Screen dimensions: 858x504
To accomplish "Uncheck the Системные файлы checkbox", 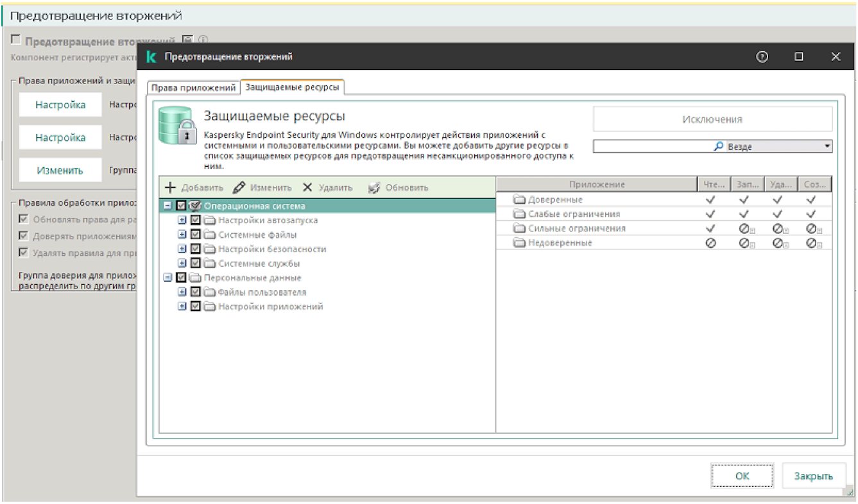I will (x=196, y=235).
